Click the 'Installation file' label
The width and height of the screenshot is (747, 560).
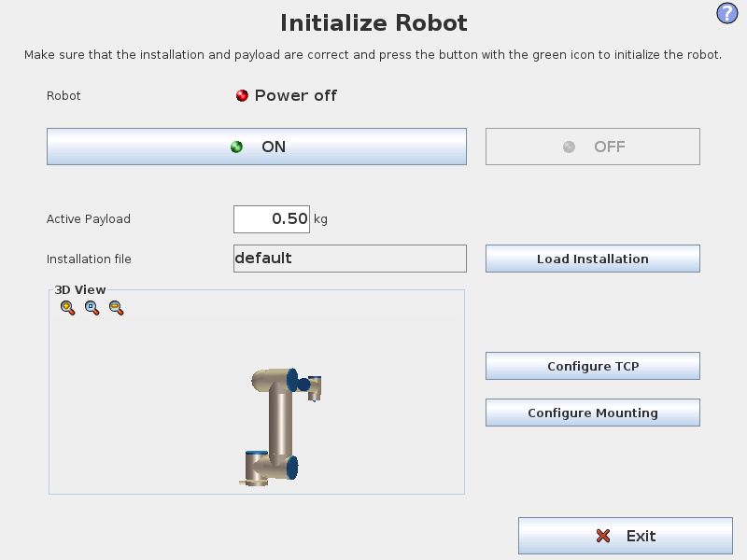[x=89, y=259]
